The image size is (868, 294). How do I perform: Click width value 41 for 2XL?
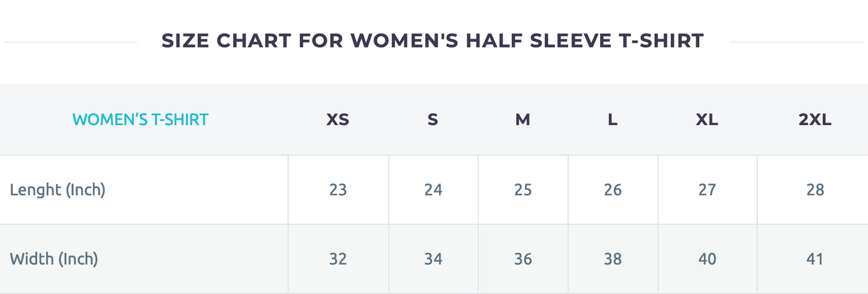[x=815, y=259]
